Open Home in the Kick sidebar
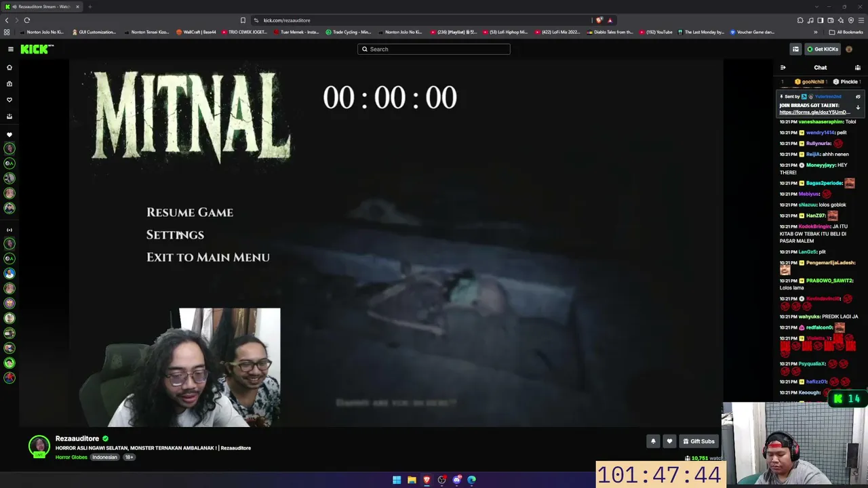868x488 pixels. point(9,68)
